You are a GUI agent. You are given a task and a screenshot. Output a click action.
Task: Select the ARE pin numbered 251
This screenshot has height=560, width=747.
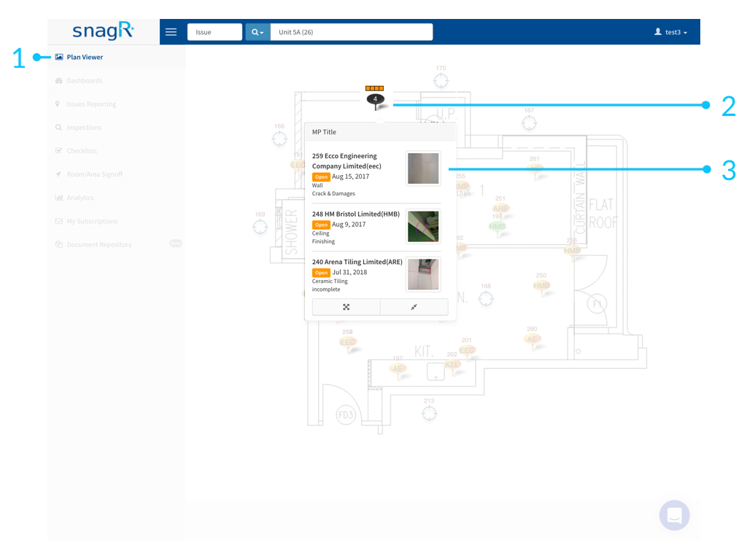coord(500,209)
